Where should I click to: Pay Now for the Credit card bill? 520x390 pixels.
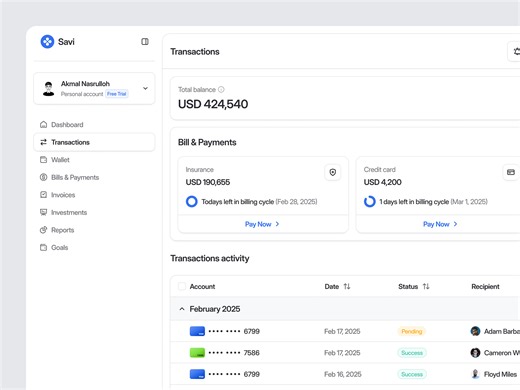(440, 224)
